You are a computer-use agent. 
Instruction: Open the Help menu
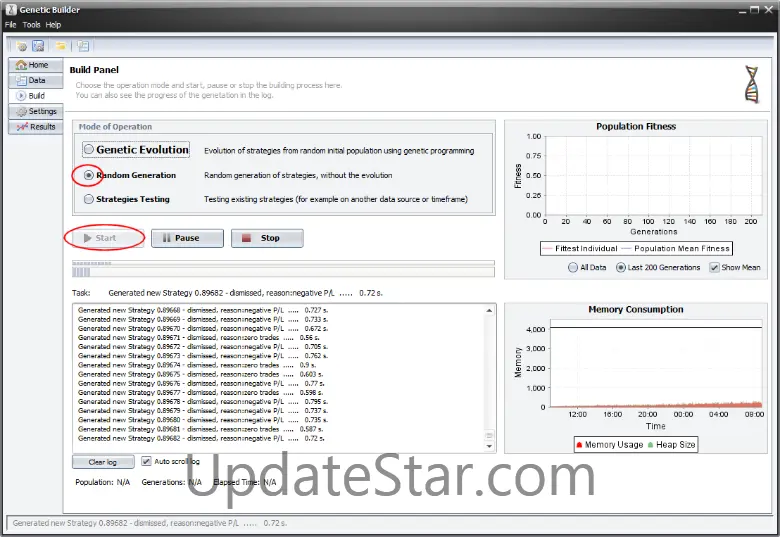pyautogui.click(x=53, y=24)
